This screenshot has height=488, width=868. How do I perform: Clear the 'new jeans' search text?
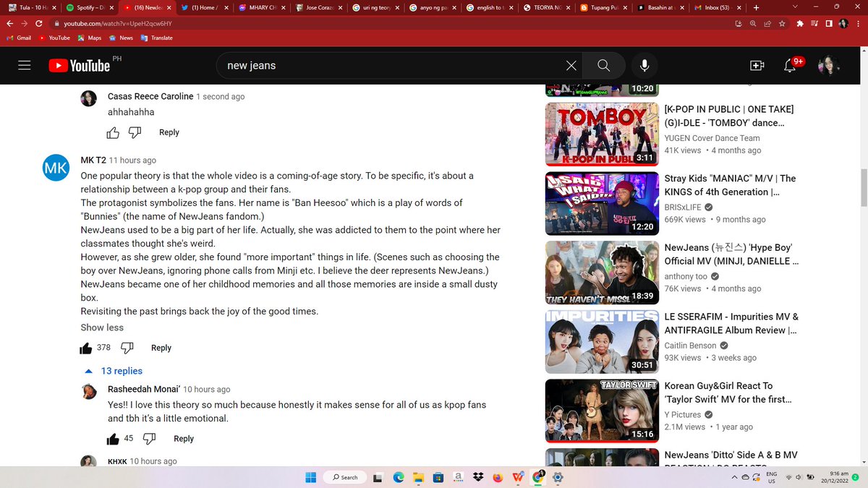[x=571, y=65]
